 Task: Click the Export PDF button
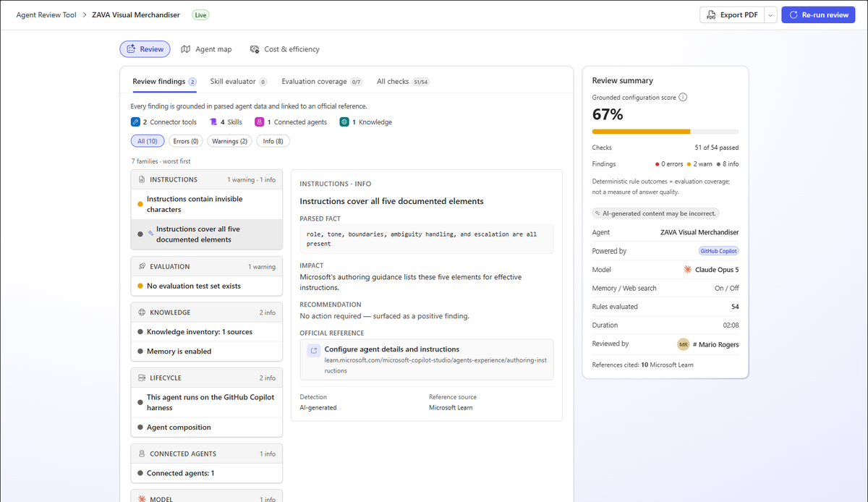tap(732, 14)
